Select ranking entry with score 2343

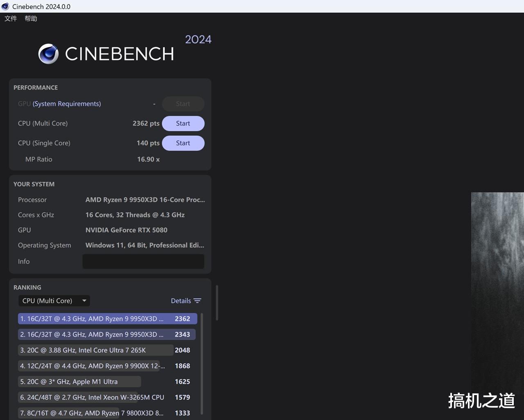click(x=108, y=335)
